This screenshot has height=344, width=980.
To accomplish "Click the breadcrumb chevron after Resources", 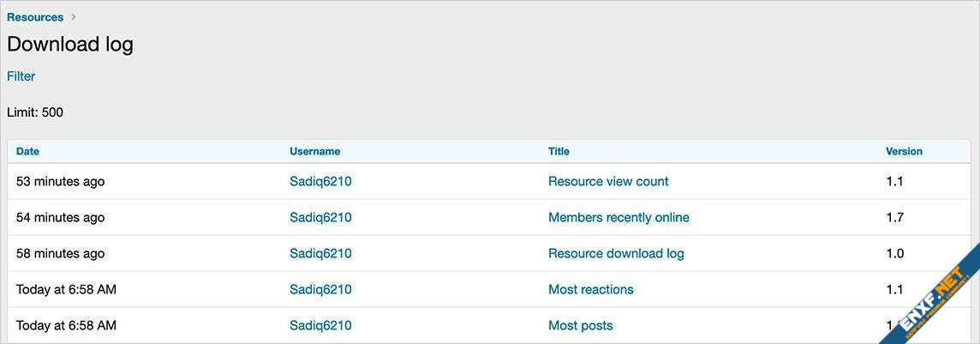I will pyautogui.click(x=74, y=17).
